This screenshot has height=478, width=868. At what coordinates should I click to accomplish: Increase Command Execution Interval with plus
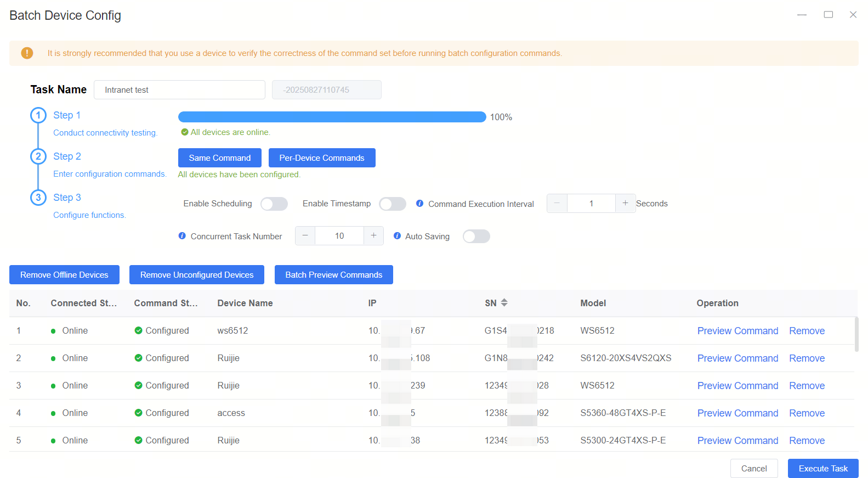pos(625,204)
